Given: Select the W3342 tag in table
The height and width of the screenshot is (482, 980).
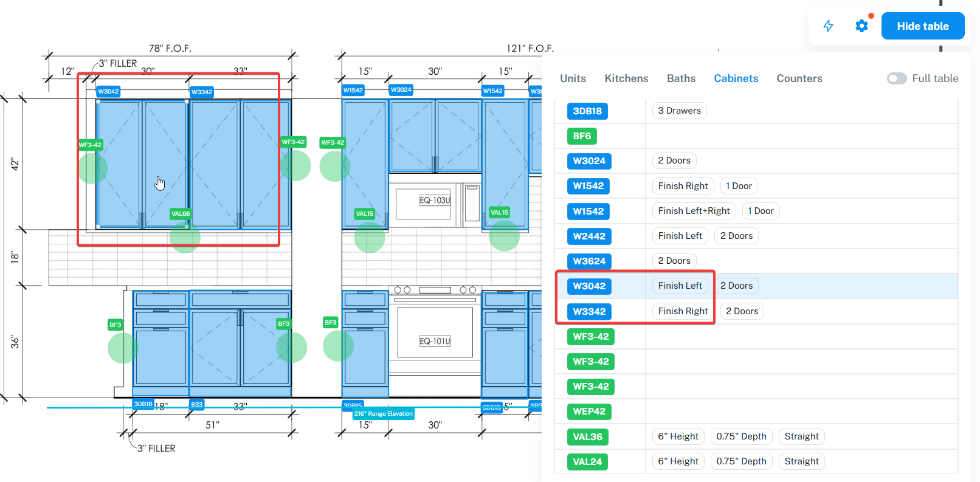Looking at the screenshot, I should coord(589,312).
